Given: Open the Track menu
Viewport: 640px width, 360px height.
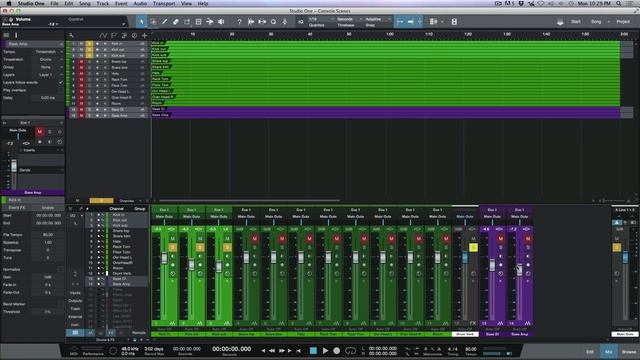Looking at the screenshot, I should tap(102, 3).
